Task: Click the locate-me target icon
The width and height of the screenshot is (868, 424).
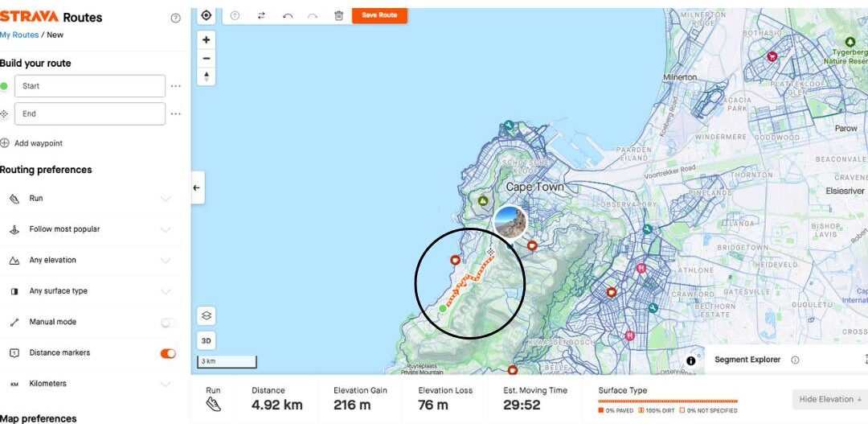Action: [206, 15]
